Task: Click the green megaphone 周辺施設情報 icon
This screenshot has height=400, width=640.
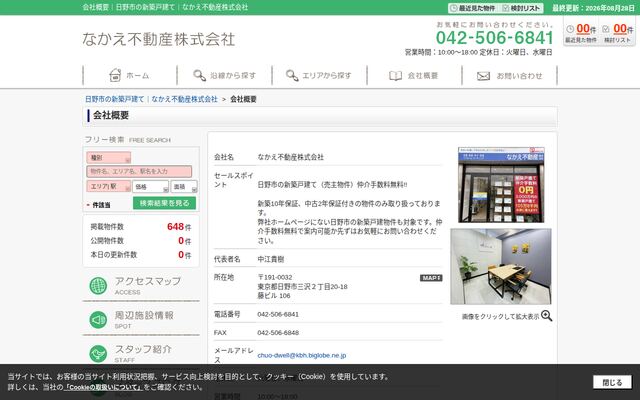Action: coord(98,320)
